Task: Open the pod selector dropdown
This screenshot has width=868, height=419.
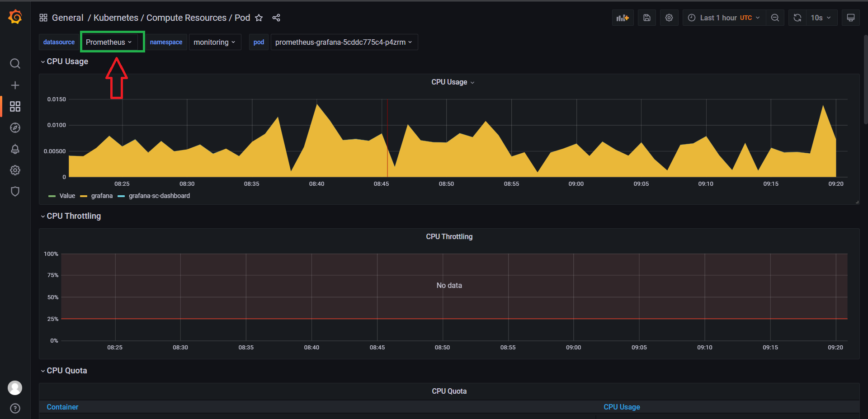Action: point(344,42)
